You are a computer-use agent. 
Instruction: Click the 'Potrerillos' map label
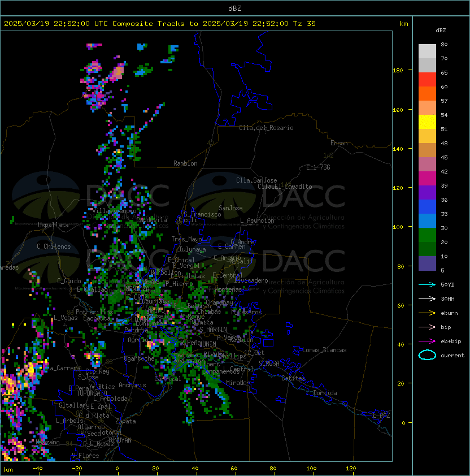pos(94,312)
